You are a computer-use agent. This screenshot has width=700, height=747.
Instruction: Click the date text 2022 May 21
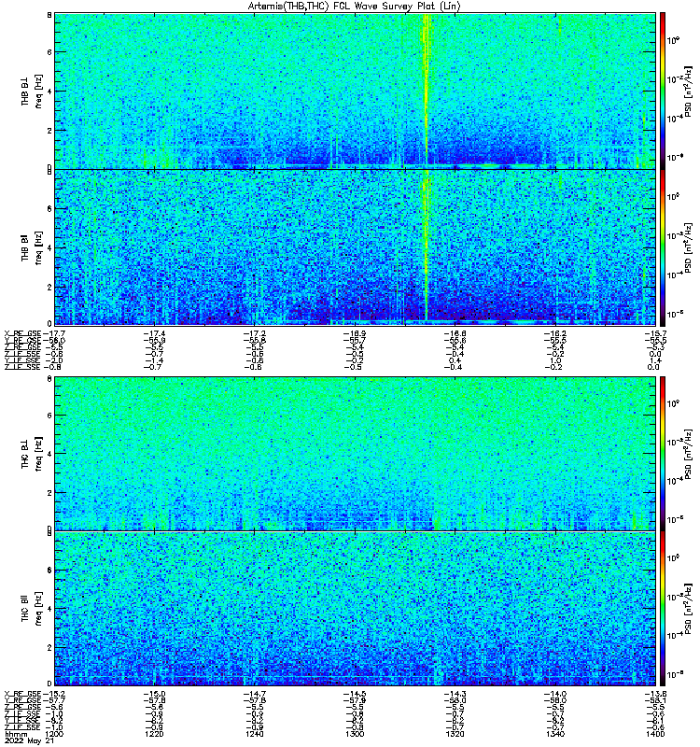(30, 741)
